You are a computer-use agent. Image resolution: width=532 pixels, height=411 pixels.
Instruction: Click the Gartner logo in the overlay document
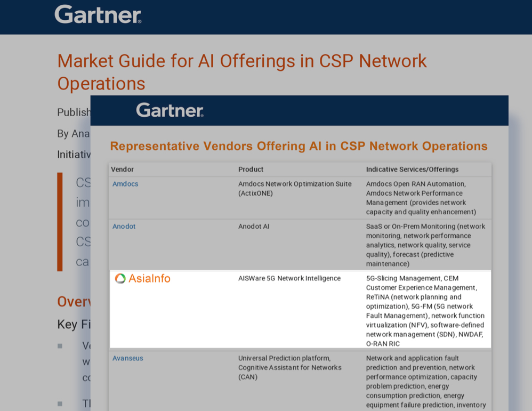(x=170, y=110)
